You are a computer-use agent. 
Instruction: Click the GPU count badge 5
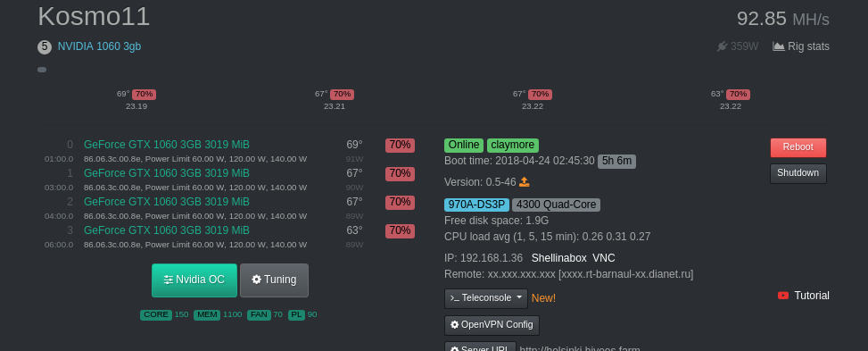tap(45, 46)
